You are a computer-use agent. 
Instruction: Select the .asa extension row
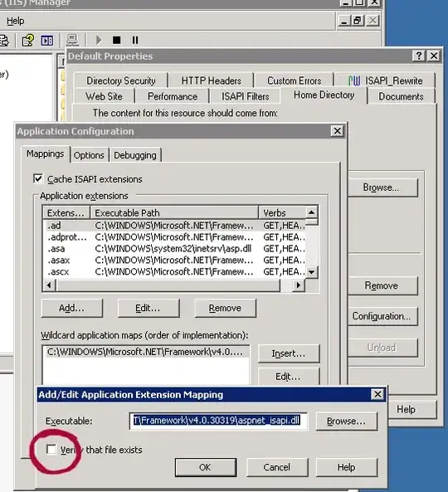(x=176, y=249)
